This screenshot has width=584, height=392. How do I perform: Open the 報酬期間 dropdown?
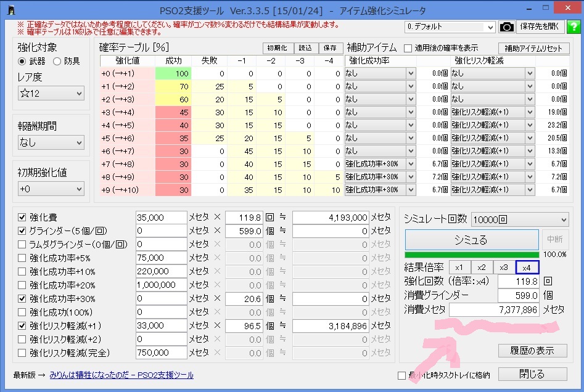coord(51,142)
